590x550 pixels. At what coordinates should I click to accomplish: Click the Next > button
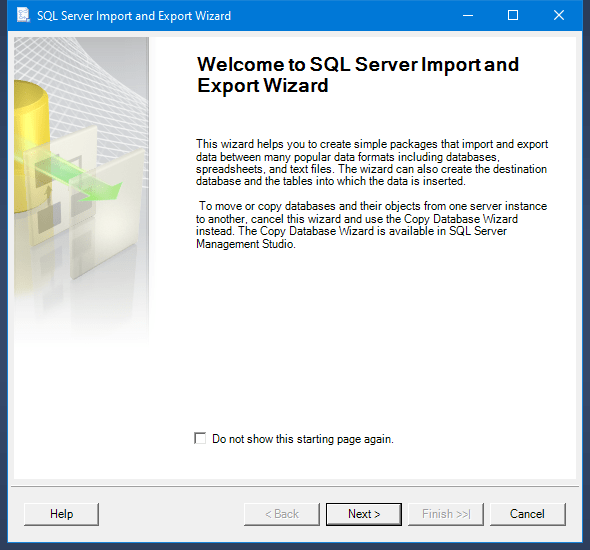pos(364,514)
